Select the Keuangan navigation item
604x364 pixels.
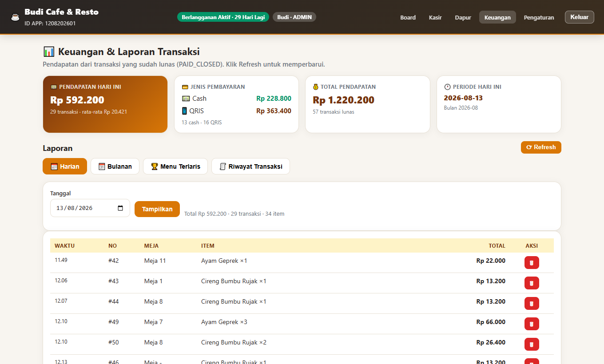tap(497, 17)
